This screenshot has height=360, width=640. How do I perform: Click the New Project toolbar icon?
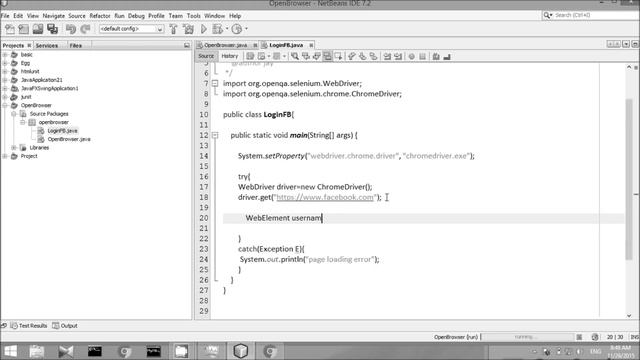(x=24, y=29)
